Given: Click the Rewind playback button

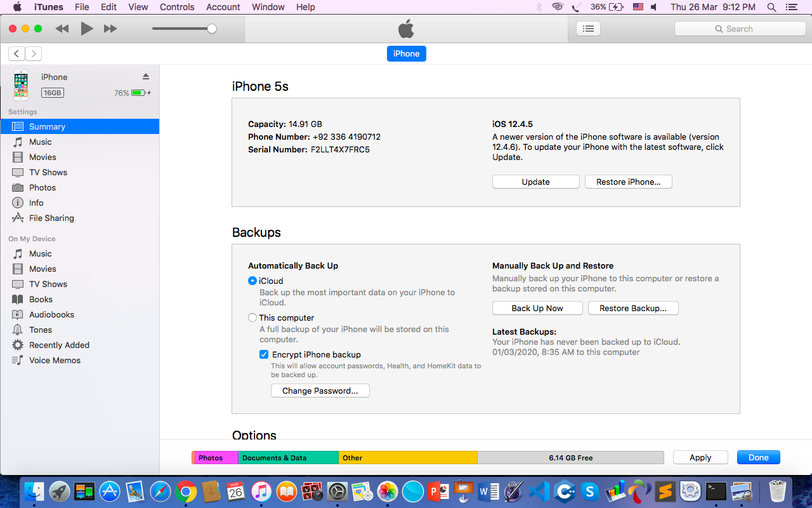Looking at the screenshot, I should tap(62, 29).
